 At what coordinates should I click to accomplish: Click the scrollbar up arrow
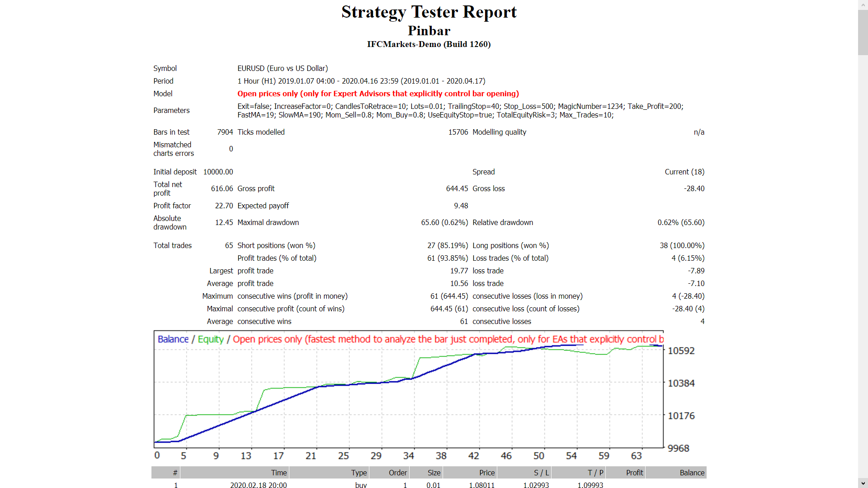(x=863, y=5)
